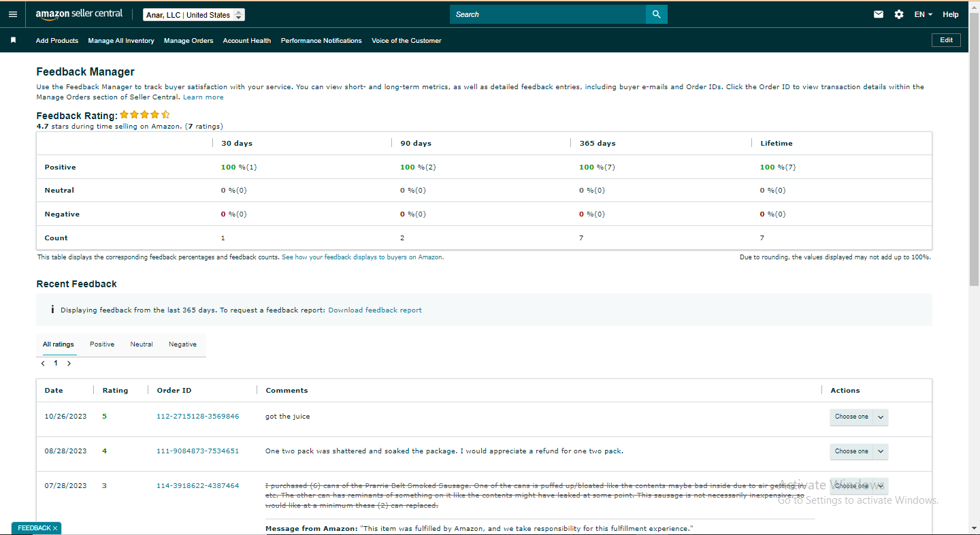The height and width of the screenshot is (535, 980).
Task: Open Add Products menu item
Action: [57, 41]
